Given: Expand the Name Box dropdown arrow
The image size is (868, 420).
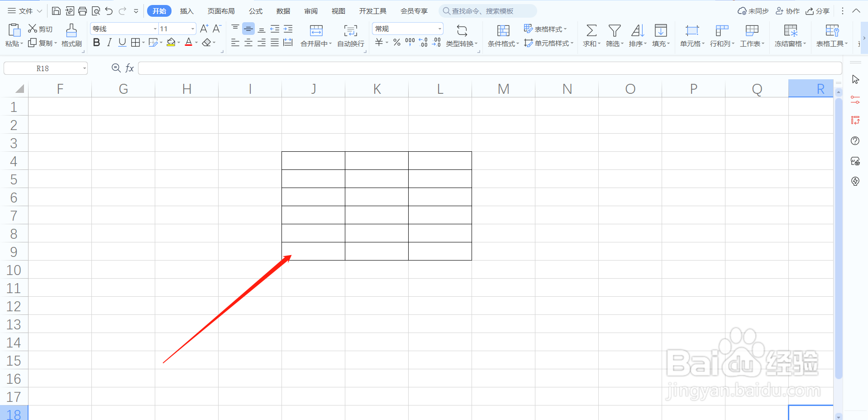Looking at the screenshot, I should click(84, 68).
